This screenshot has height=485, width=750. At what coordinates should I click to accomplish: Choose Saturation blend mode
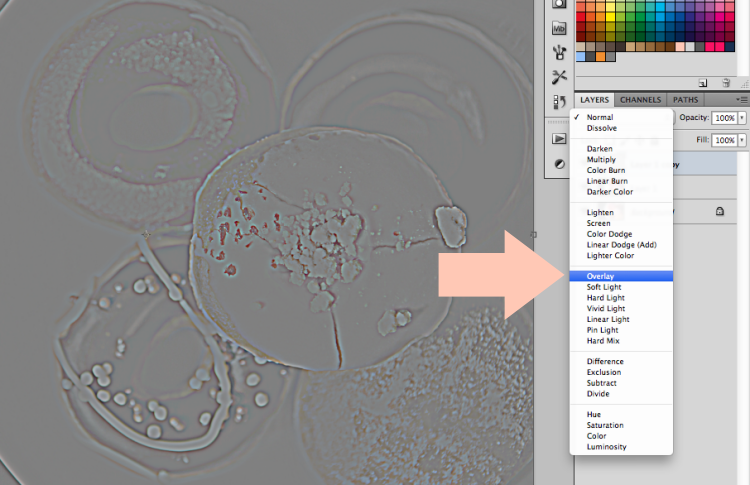621,425
